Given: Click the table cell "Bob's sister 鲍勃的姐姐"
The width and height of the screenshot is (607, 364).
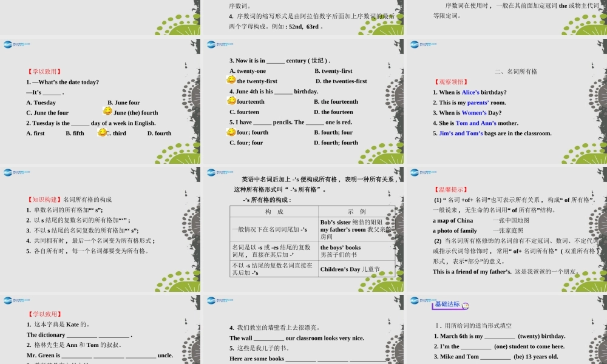Looking at the screenshot, I should pyautogui.click(x=351, y=222).
